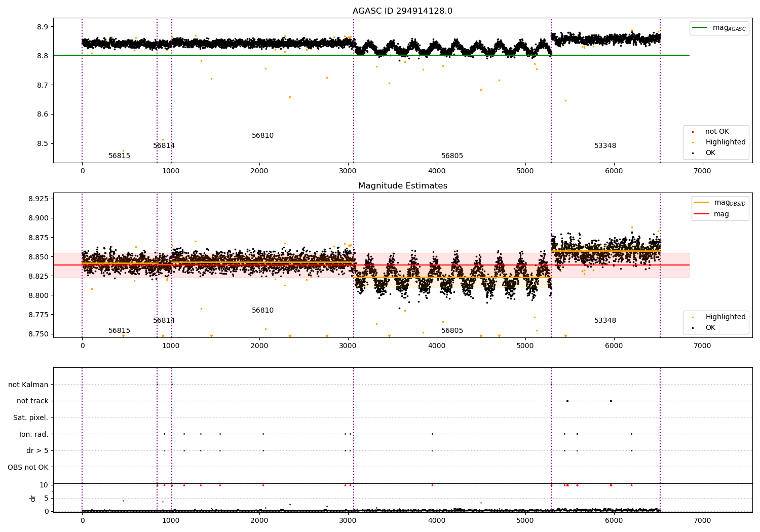Viewport: 760px width, 532px height.
Task: Click the 53348 label in the top plot
Action: 605,146
